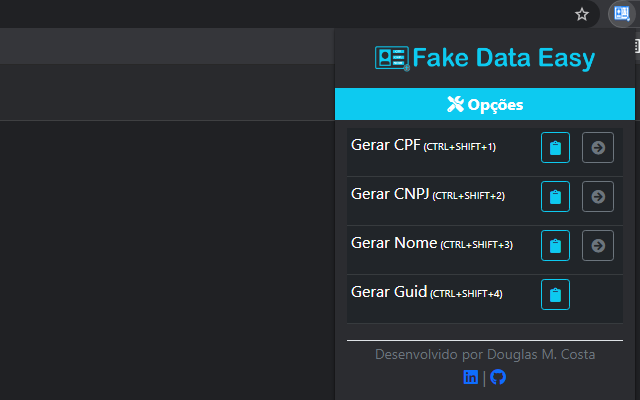Click the Desenvolvido por Douglas M. Costa text
This screenshot has height=400, width=640.
tap(485, 354)
